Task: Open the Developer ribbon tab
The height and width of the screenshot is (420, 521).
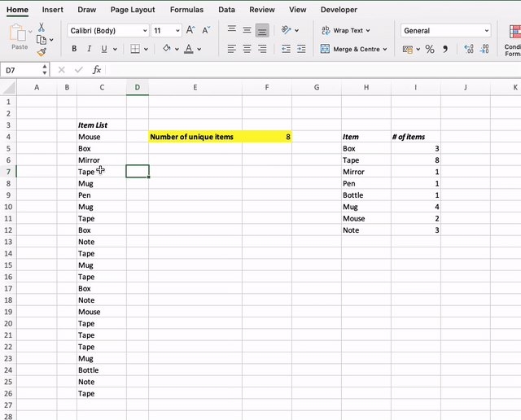Action: pyautogui.click(x=339, y=10)
